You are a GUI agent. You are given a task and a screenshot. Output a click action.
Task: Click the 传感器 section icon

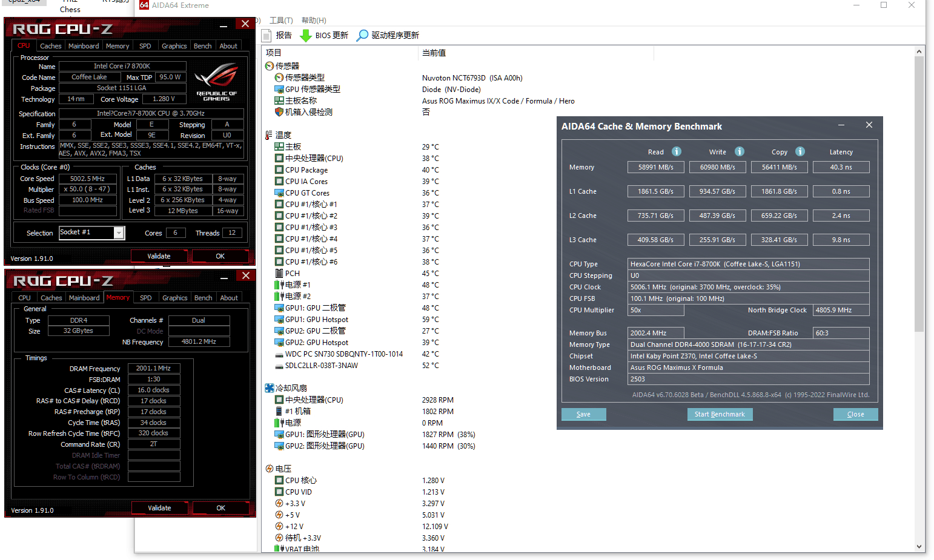(x=270, y=66)
